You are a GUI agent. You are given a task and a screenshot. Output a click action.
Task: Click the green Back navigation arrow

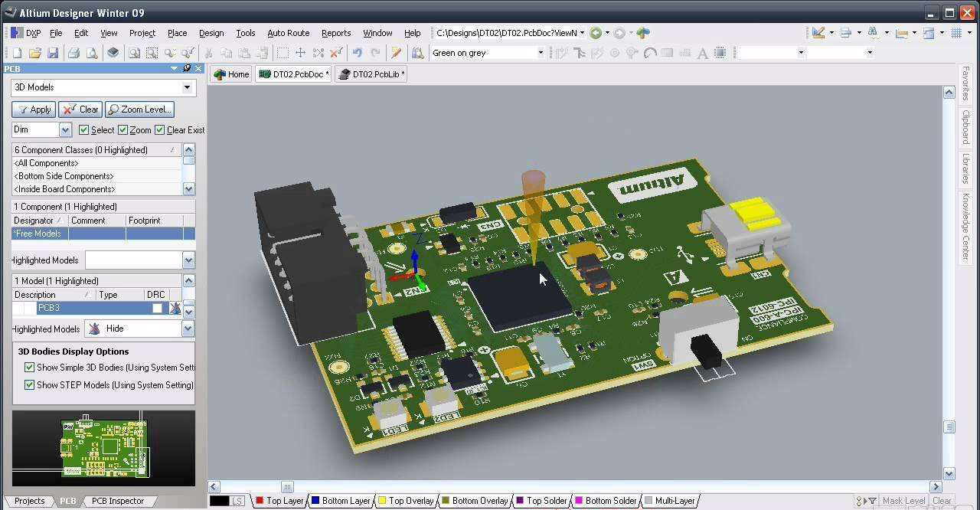coord(595,33)
